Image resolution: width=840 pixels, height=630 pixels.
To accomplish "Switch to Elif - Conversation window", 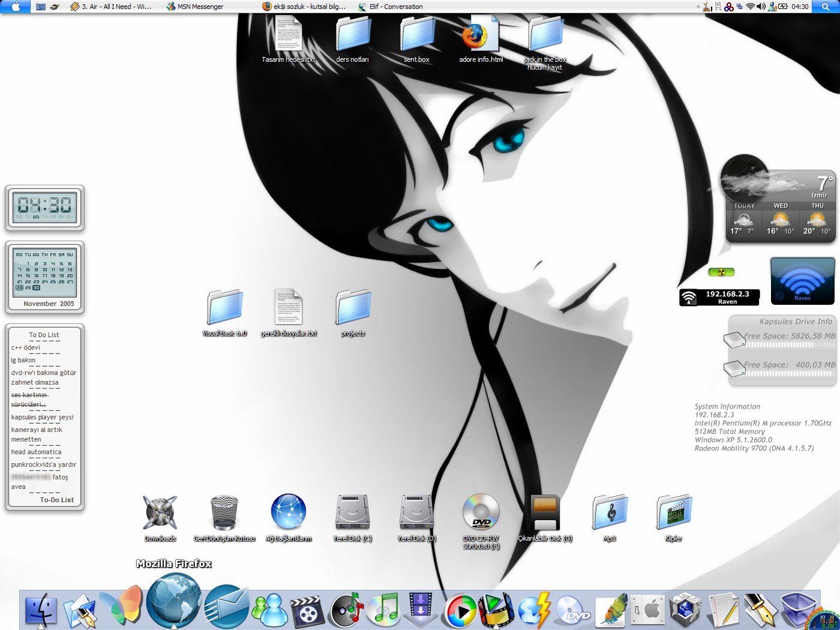I will coord(391,7).
